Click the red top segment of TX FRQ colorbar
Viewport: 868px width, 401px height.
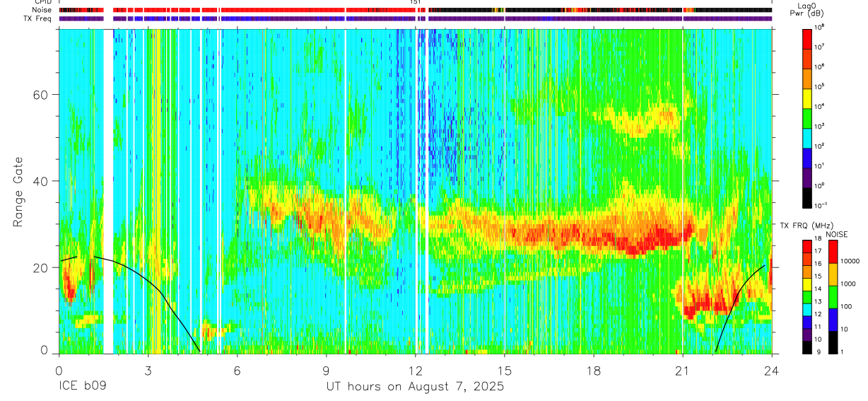(807, 247)
